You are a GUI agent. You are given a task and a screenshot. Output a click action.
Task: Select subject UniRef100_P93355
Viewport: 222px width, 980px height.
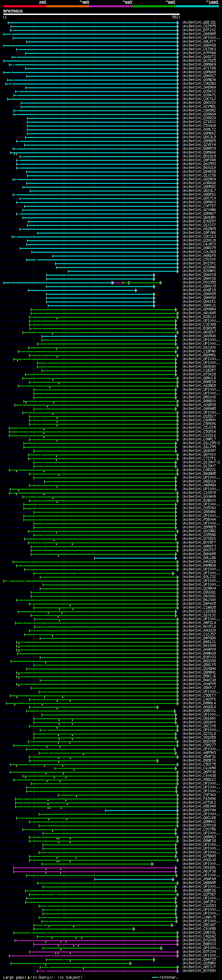coord(199,282)
